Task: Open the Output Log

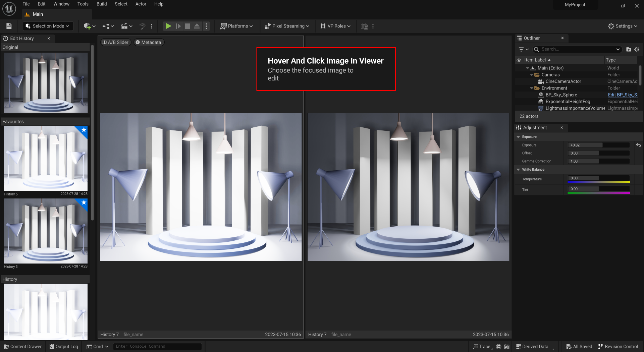Action: click(64, 347)
